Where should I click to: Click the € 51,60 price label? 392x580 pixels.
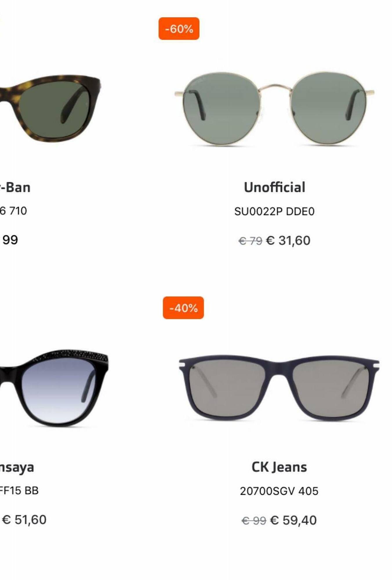pos(24,519)
